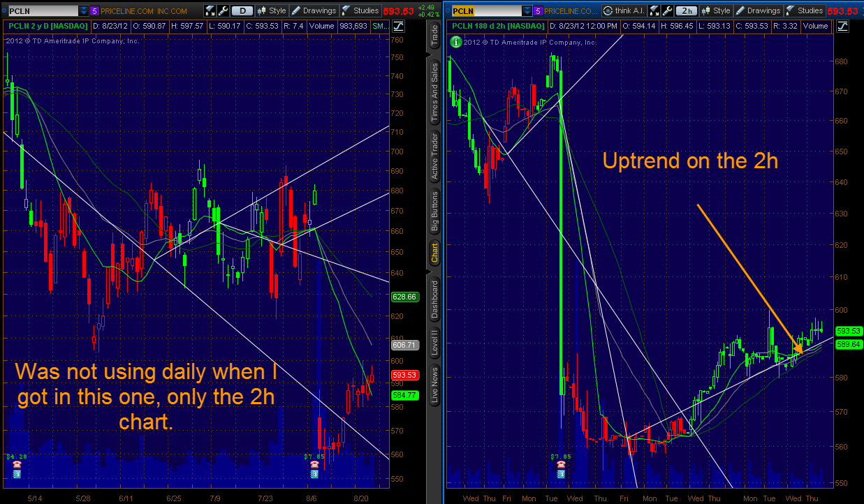Click the 'SM...' study label in the left header

[x=382, y=26]
